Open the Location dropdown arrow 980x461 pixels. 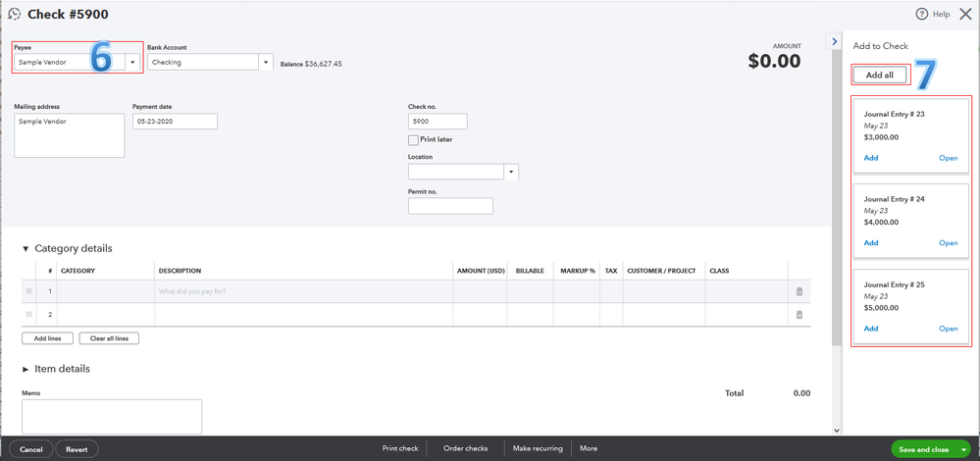(512, 172)
